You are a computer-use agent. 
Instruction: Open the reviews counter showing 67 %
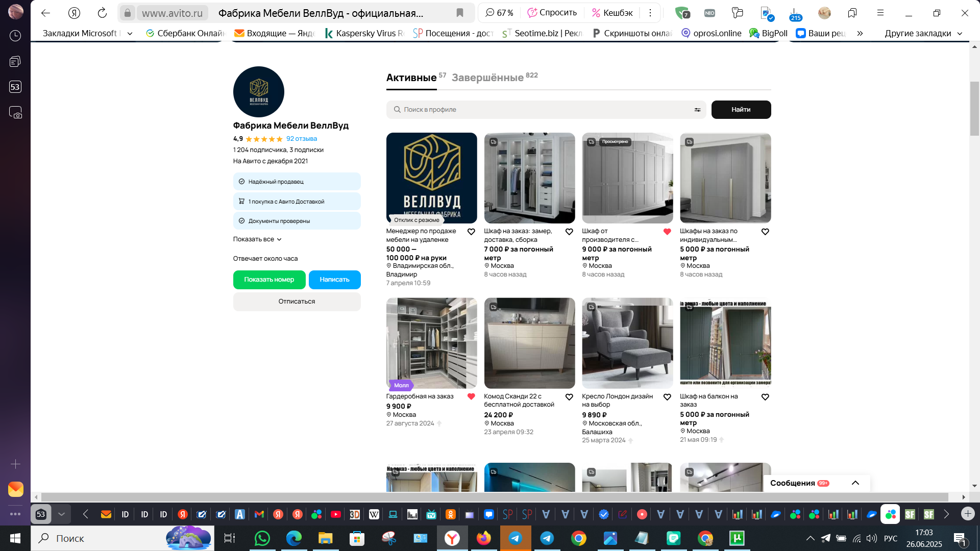click(x=499, y=13)
